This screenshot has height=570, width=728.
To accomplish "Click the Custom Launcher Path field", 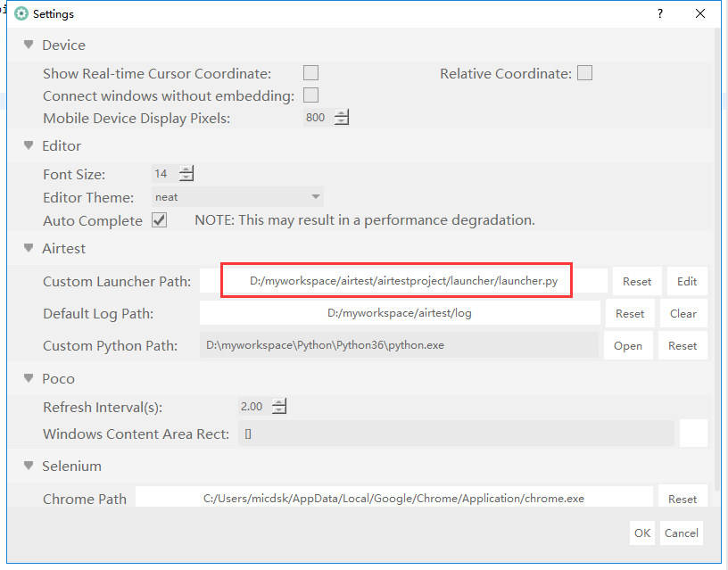I will (403, 281).
